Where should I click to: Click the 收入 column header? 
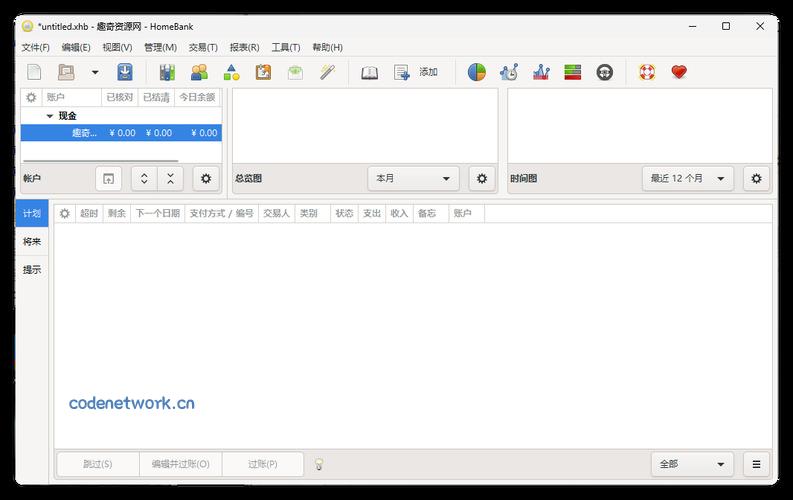[399, 213]
